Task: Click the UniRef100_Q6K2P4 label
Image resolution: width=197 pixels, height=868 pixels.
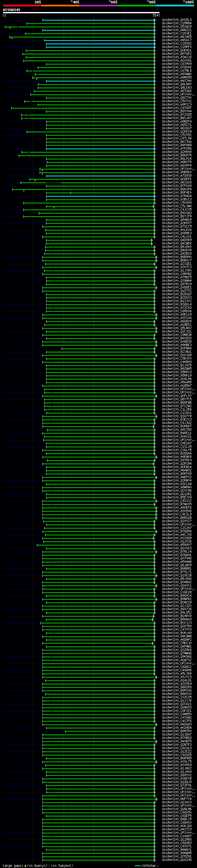Action: (177, 189)
